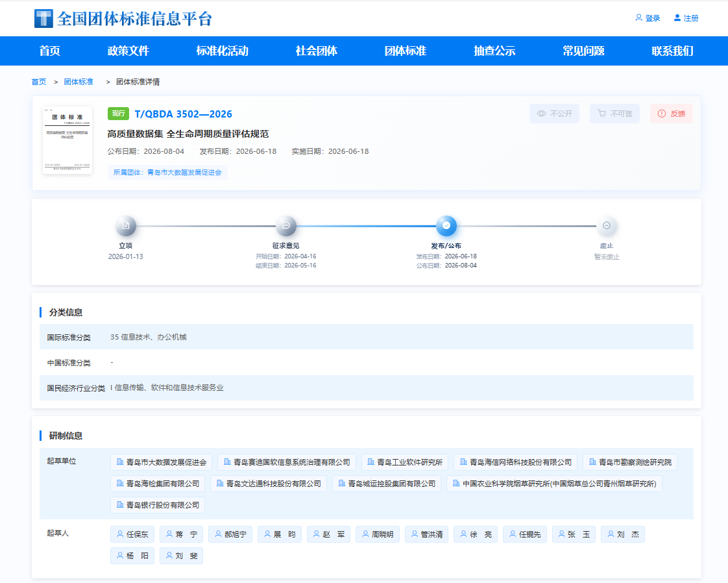Select the drafter tag 郝旭宁
Screen dimensions: 728x583
pos(230,534)
